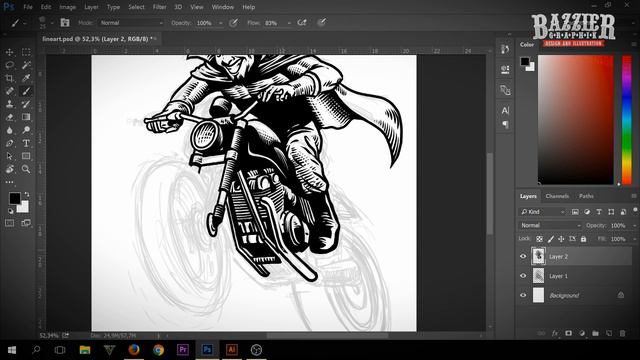Click the rainbow hue slider strip
This screenshot has height=360, width=640.
click(x=627, y=120)
